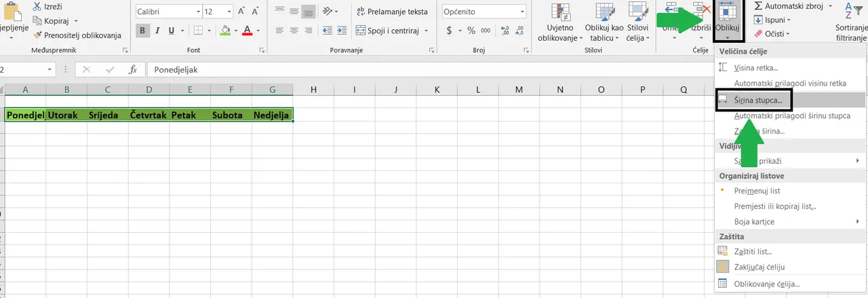Click the insert function fx button
This screenshot has height=298, width=868.
click(x=134, y=69)
